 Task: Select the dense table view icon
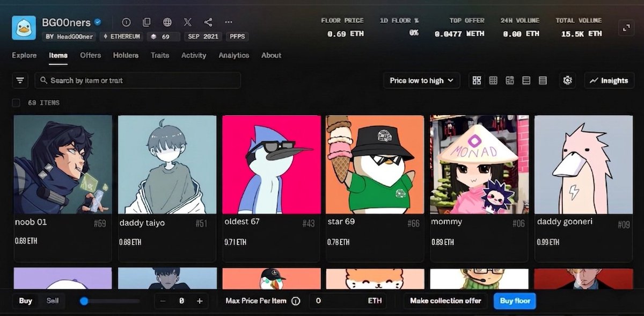543,81
